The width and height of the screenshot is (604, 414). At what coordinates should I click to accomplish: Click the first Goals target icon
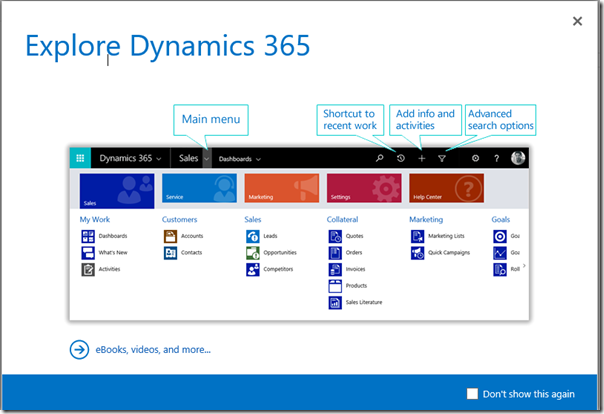pyautogui.click(x=500, y=236)
